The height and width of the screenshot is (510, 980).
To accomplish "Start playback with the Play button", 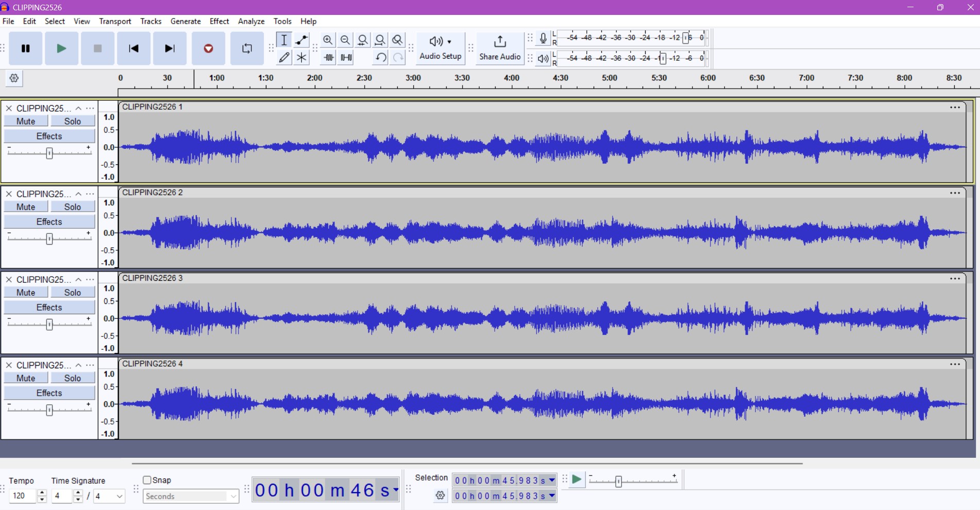I will (61, 48).
